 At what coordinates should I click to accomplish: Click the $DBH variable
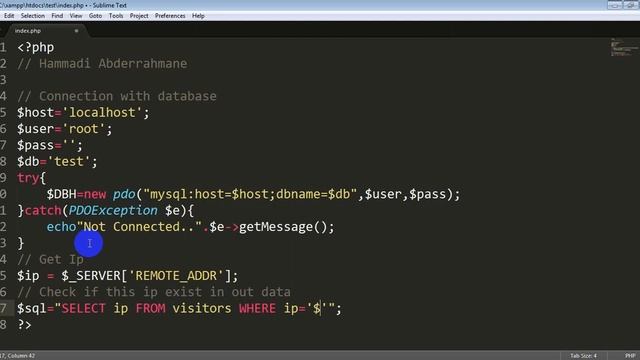pyautogui.click(x=61, y=194)
